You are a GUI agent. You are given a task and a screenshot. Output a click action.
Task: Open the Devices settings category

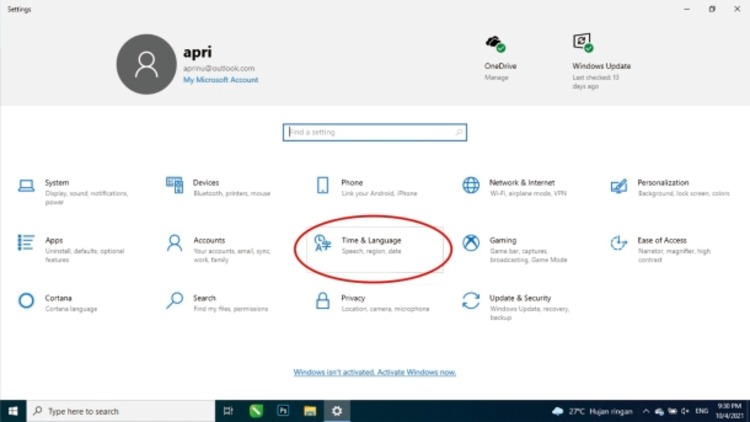pos(221,188)
